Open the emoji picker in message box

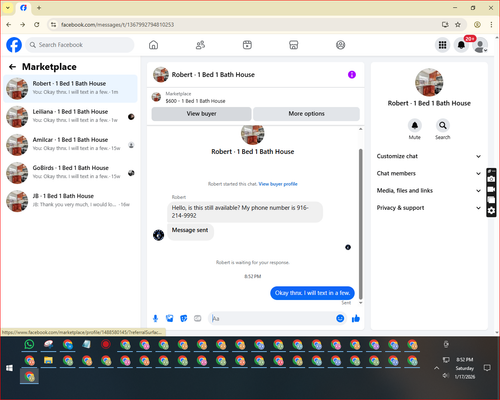click(340, 318)
